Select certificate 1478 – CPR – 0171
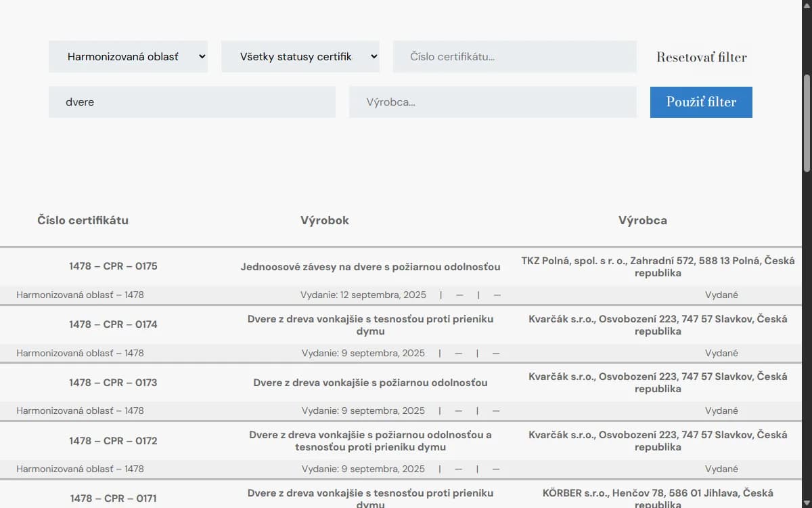This screenshot has width=812, height=508. point(113,499)
